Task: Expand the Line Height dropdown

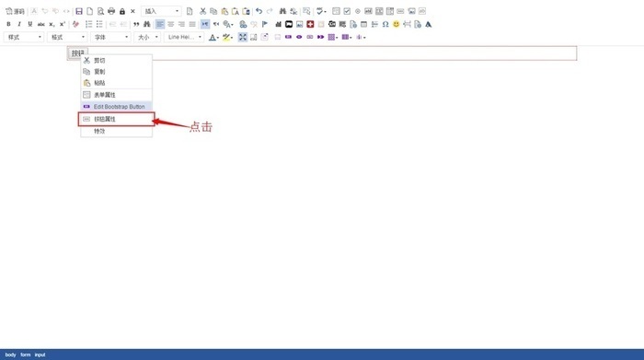Action: pyautogui.click(x=184, y=37)
